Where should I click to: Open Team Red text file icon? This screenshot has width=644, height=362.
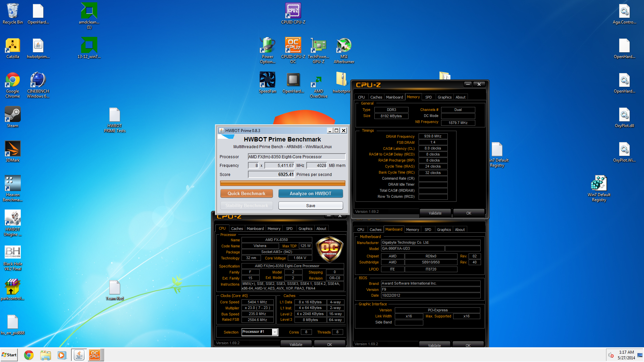114,290
